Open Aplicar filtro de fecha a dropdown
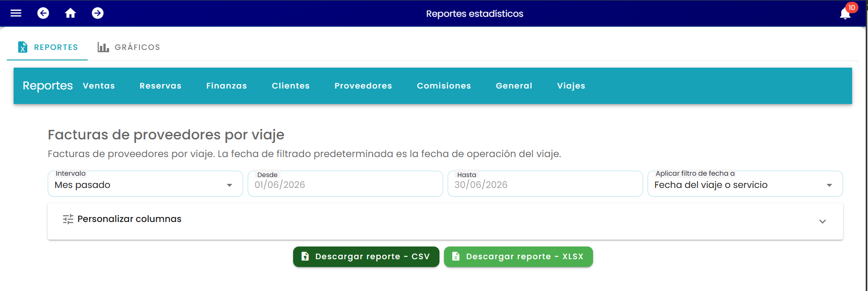 745,184
